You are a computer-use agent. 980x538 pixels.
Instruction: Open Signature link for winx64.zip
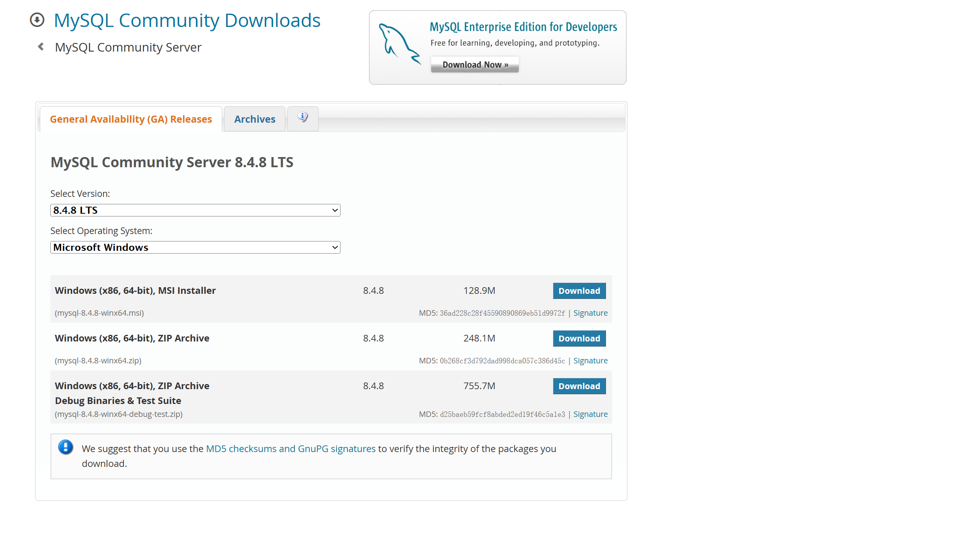click(590, 361)
